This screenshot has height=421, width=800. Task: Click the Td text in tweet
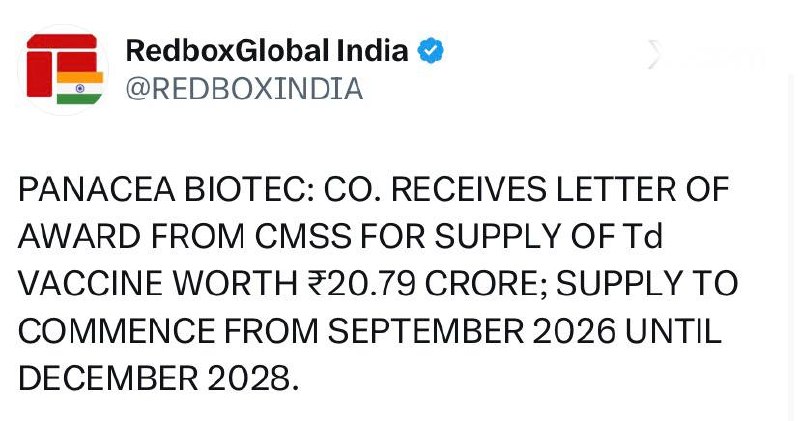(650, 236)
